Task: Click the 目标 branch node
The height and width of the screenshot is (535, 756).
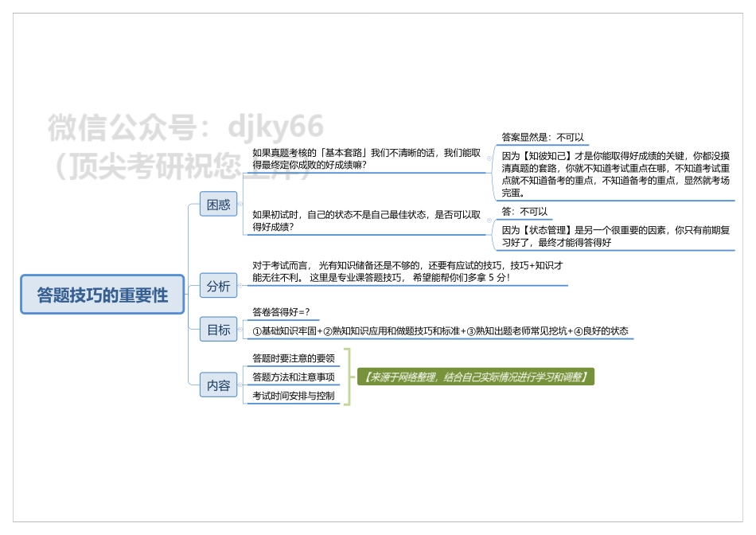Action: point(218,330)
